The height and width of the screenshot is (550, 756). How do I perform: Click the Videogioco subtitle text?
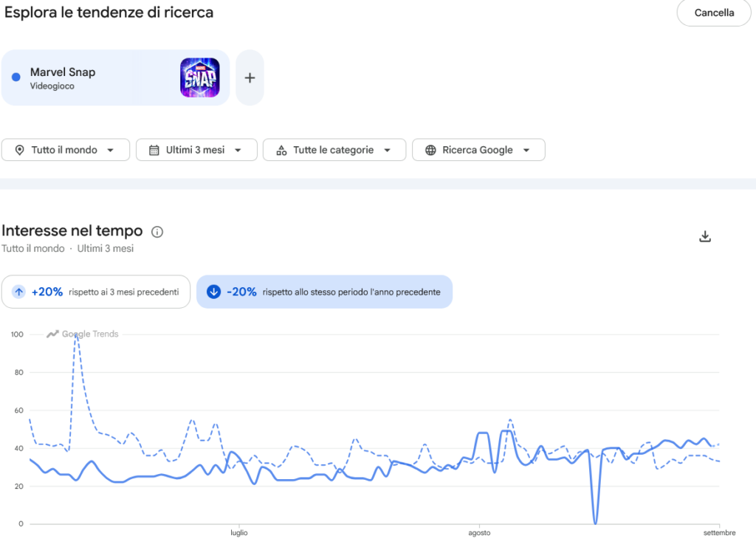pos(52,86)
